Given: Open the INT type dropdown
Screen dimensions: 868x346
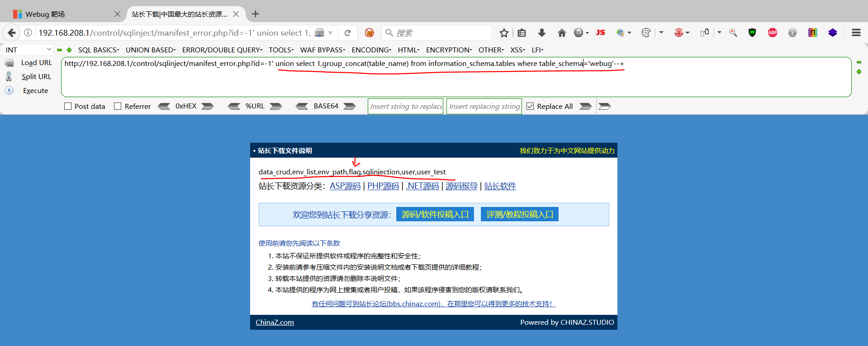Looking at the screenshot, I should (x=28, y=50).
